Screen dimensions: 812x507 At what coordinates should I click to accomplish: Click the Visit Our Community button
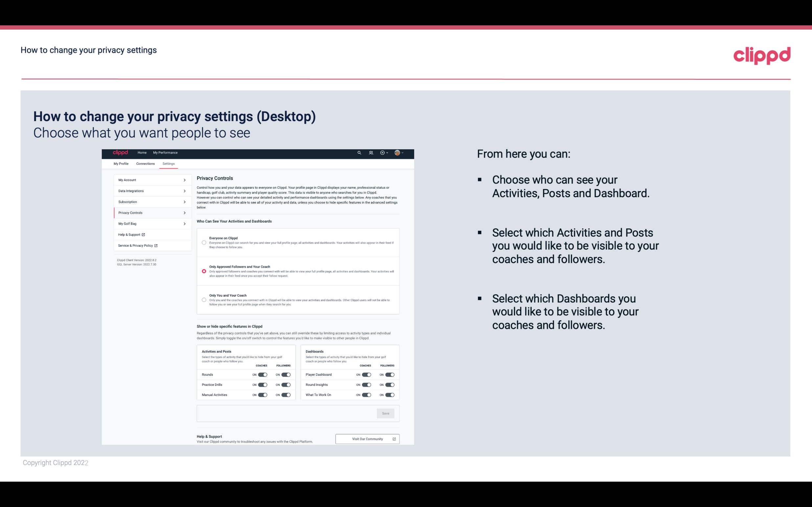pyautogui.click(x=367, y=439)
